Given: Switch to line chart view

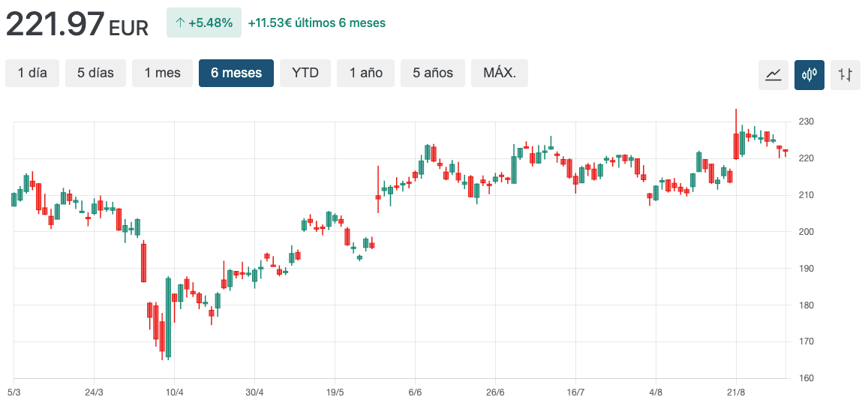Looking at the screenshot, I should pyautogui.click(x=773, y=74).
